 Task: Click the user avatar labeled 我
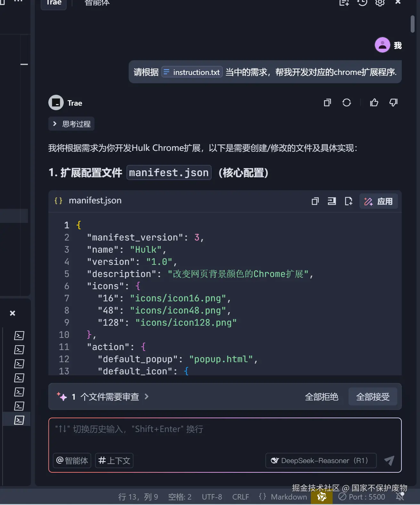coord(382,45)
